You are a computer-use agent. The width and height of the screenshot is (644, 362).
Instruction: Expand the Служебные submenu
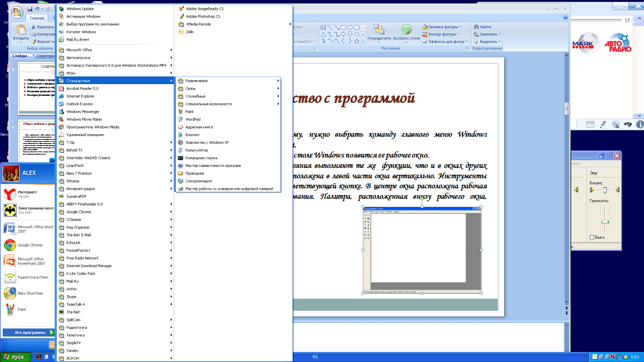coord(228,96)
